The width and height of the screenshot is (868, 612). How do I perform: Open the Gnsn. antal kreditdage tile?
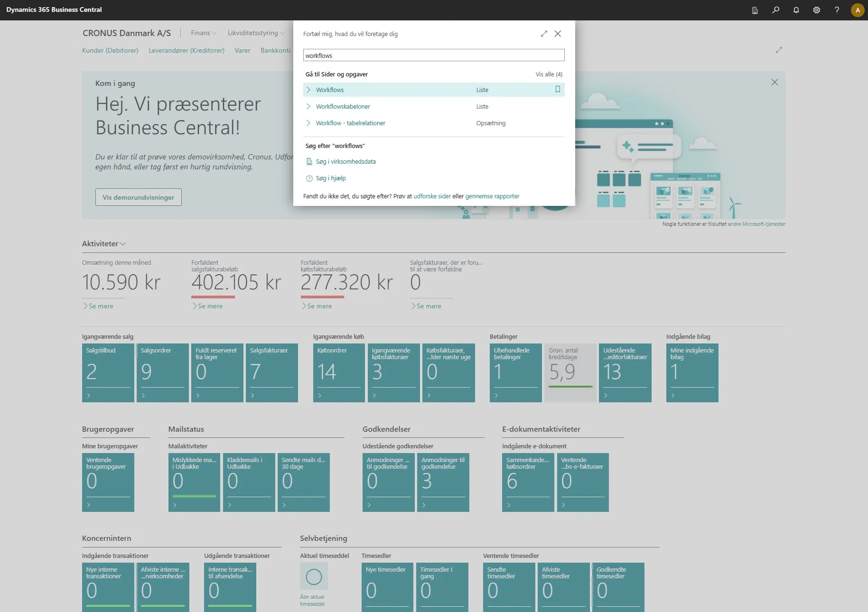(x=570, y=373)
